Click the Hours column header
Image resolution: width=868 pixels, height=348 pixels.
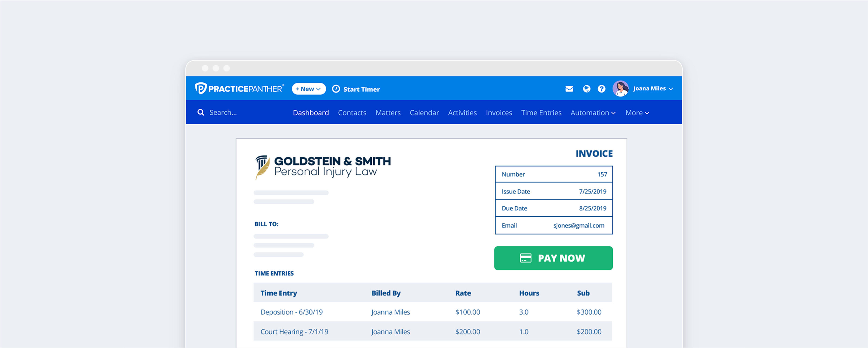click(529, 293)
